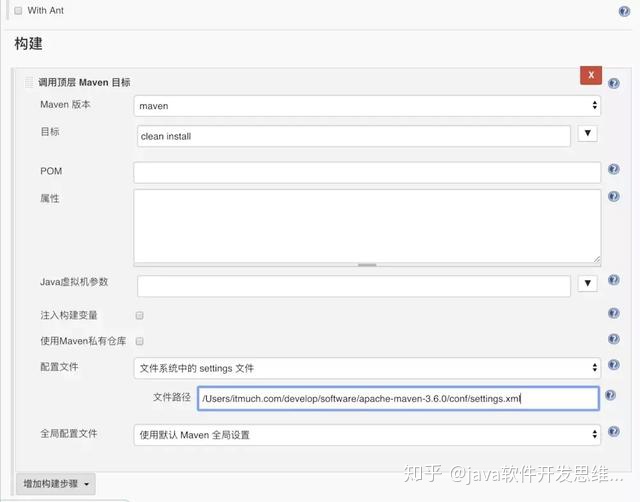Open the 增加构建步骤 dropdown button

[x=56, y=484]
